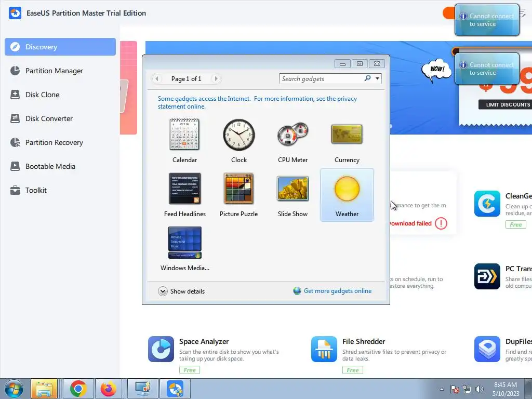Expand Show details in gadget gallery
This screenshot has height=399, width=532.
point(181,291)
